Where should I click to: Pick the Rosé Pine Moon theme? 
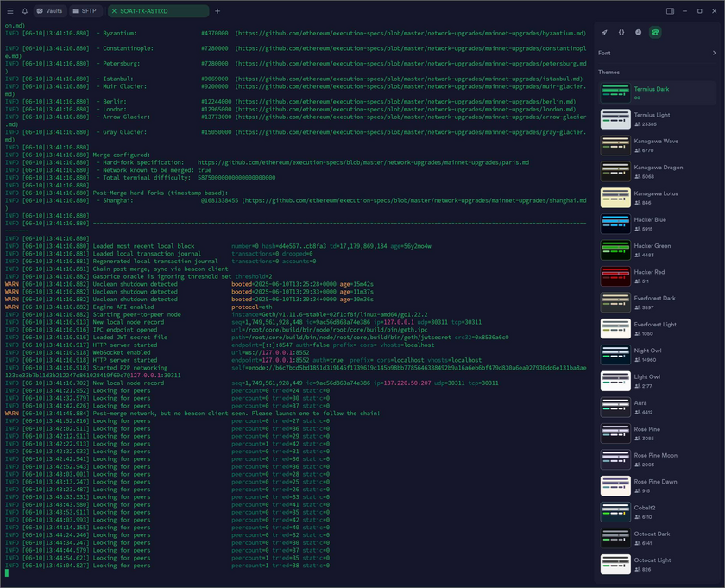tap(657, 459)
